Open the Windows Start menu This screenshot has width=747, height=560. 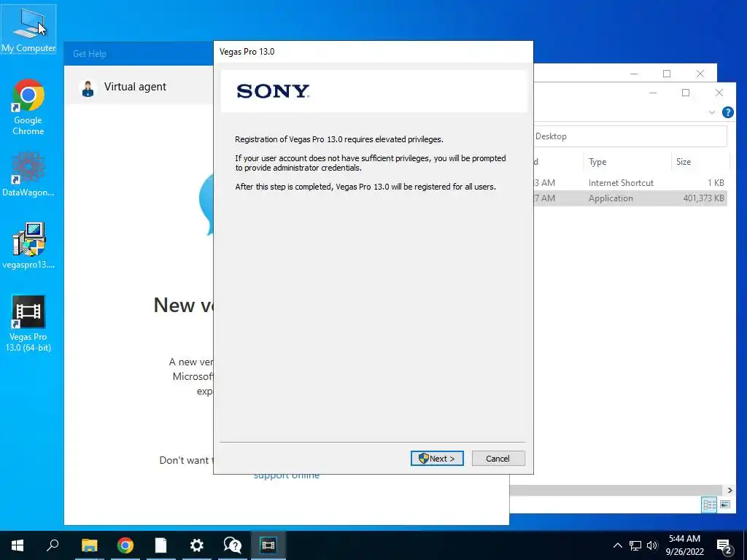click(18, 545)
